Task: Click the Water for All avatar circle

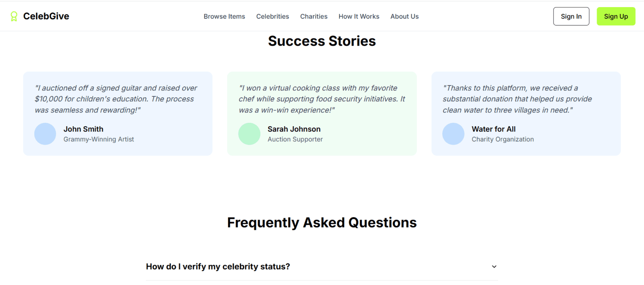Action: 453,133
